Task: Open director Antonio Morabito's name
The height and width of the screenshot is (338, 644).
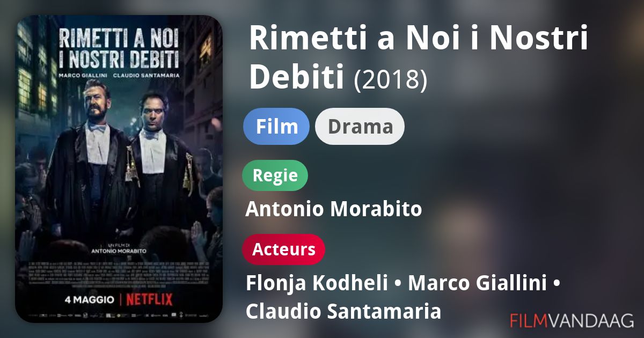Action: [x=334, y=209]
